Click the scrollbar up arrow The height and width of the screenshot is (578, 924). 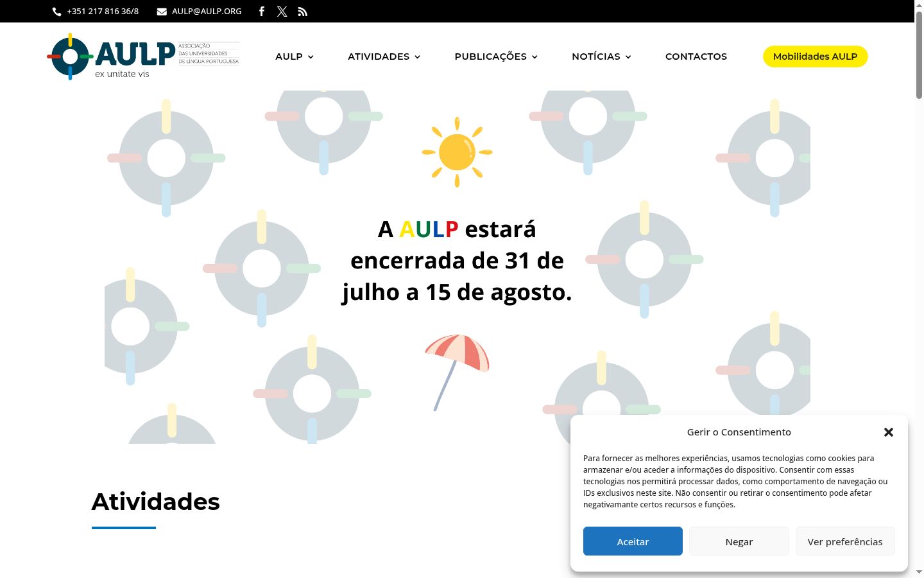click(x=919, y=4)
